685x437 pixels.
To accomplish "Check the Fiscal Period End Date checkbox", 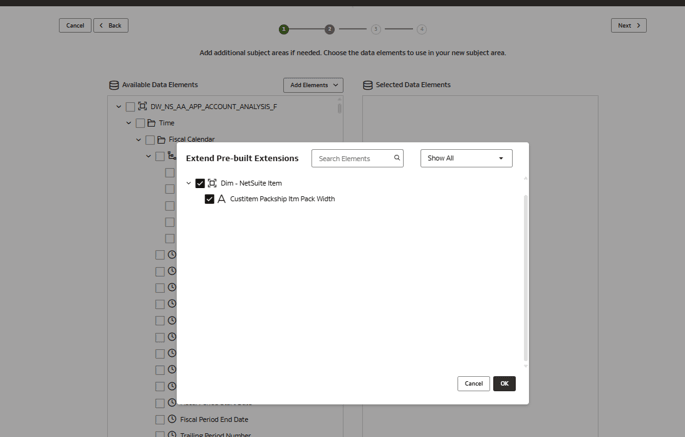I will [x=160, y=420].
